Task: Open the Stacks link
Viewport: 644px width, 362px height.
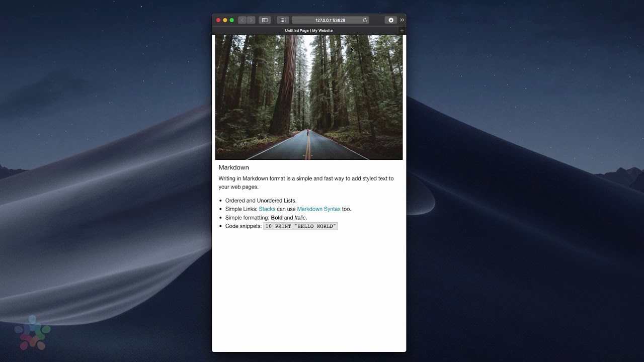Action: [x=267, y=209]
